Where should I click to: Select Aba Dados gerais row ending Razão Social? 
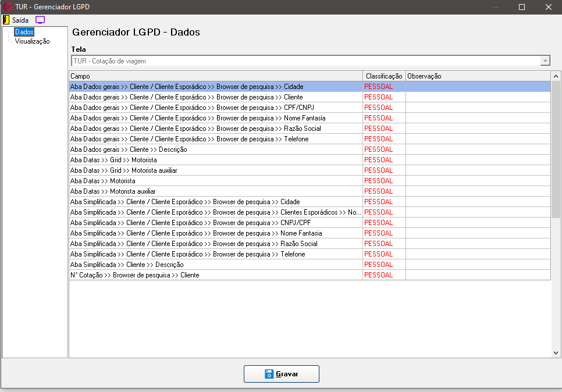[310, 129]
